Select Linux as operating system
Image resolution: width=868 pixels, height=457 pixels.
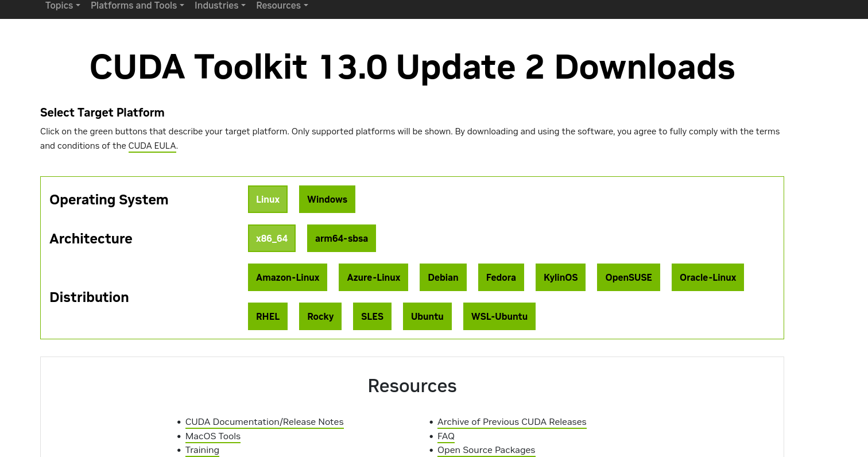[268, 199]
